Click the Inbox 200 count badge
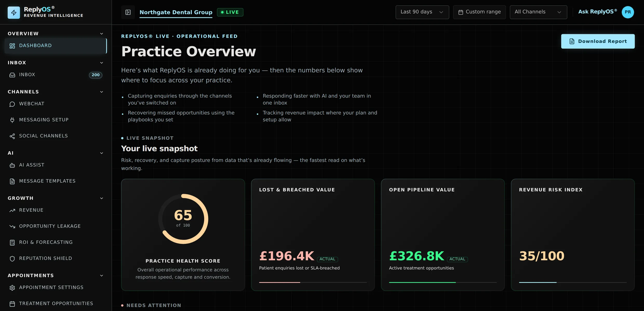Screen dimensions: 644x311 click(96, 75)
